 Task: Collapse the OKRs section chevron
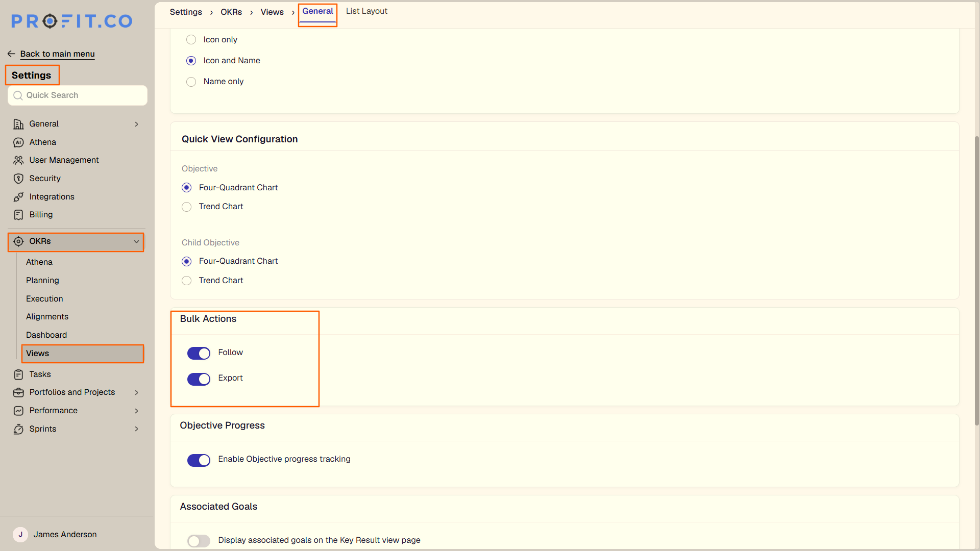(x=136, y=241)
